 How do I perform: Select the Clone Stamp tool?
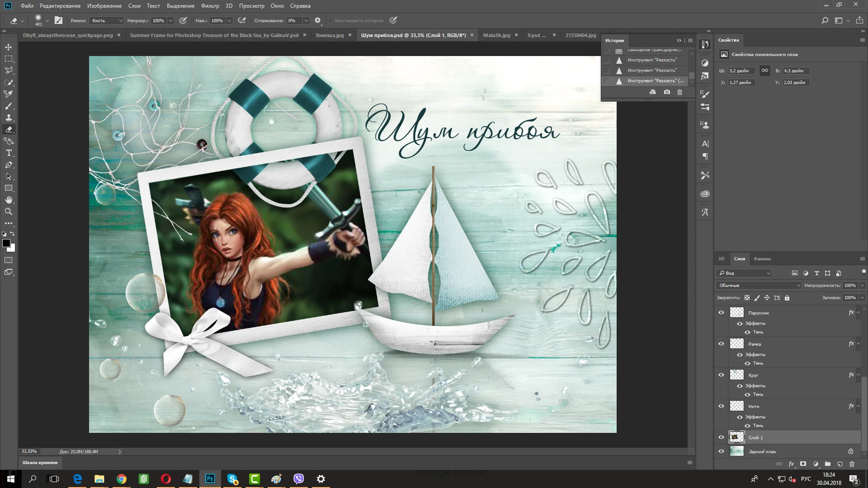click(9, 117)
